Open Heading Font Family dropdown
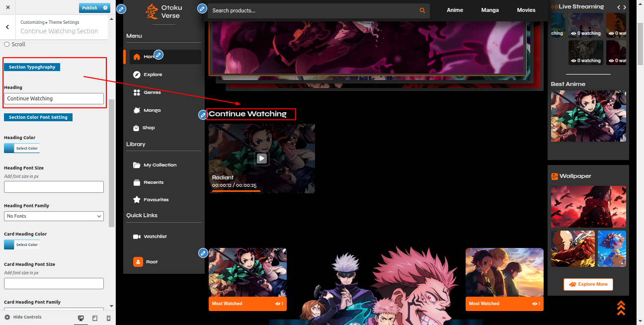The width and height of the screenshot is (644, 325). click(x=54, y=216)
